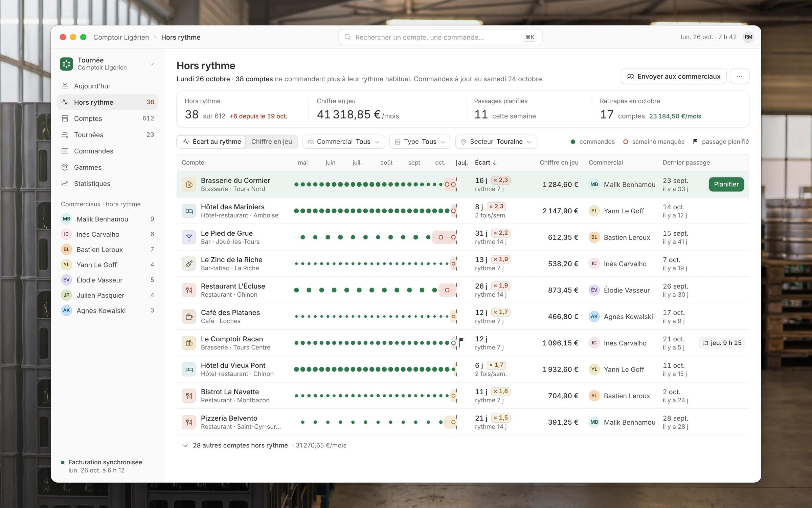Click Envoyer aux commerciaux button
Screen dimensions: 812x508
coord(673,77)
